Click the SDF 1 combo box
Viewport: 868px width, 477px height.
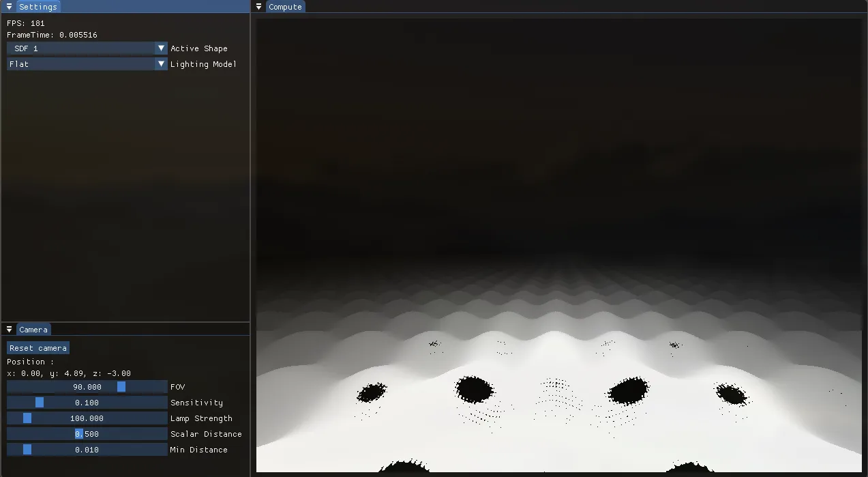coord(87,48)
